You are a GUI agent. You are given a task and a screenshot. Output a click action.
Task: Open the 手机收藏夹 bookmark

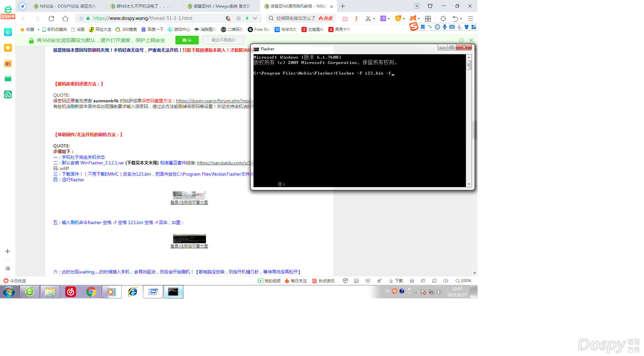(x=54, y=30)
